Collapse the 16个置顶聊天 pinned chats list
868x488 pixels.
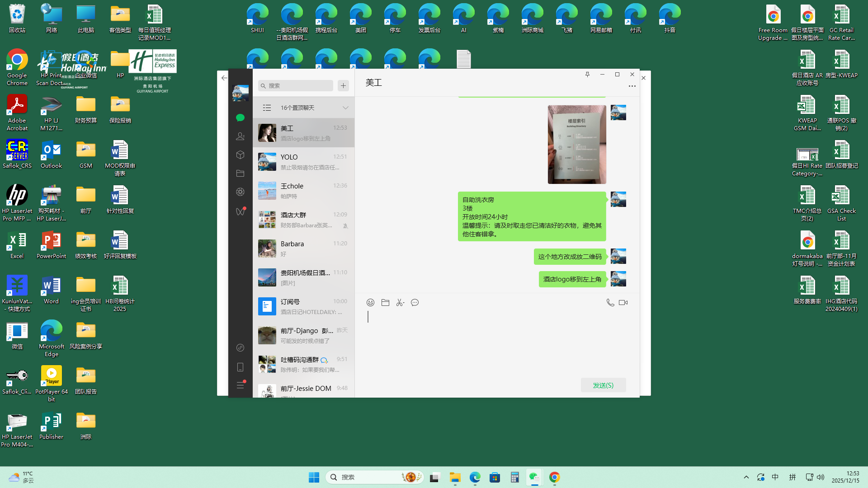pos(345,108)
